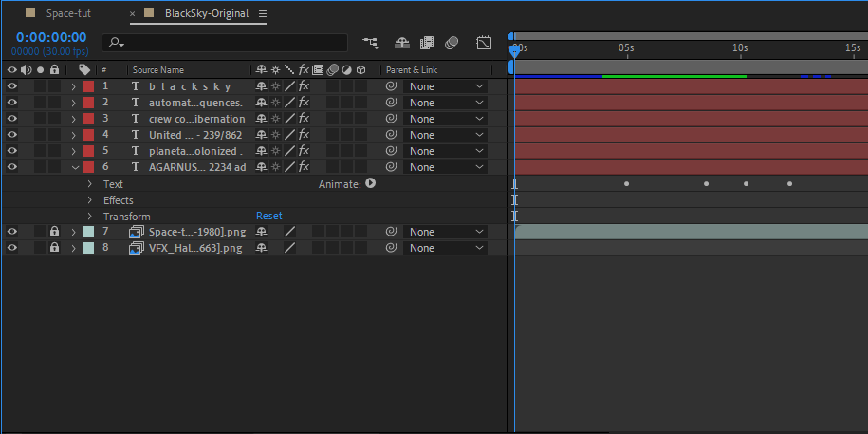The image size is (868, 434).
Task: Click the shy switch on layer 5
Action: (261, 151)
